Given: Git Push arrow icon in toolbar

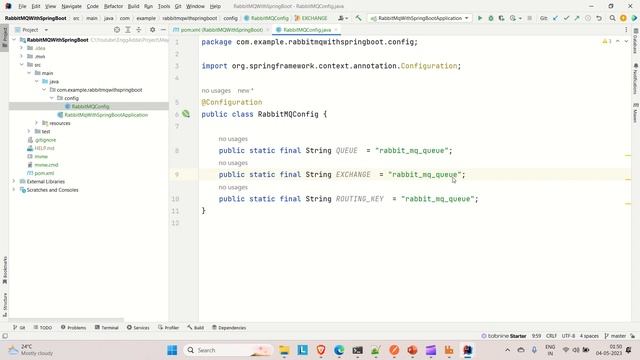Looking at the screenshot, I should coord(577,18).
